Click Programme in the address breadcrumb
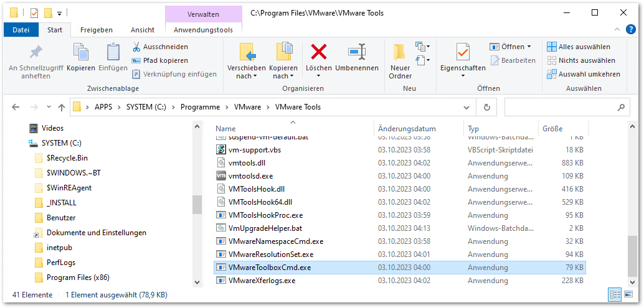 click(201, 107)
